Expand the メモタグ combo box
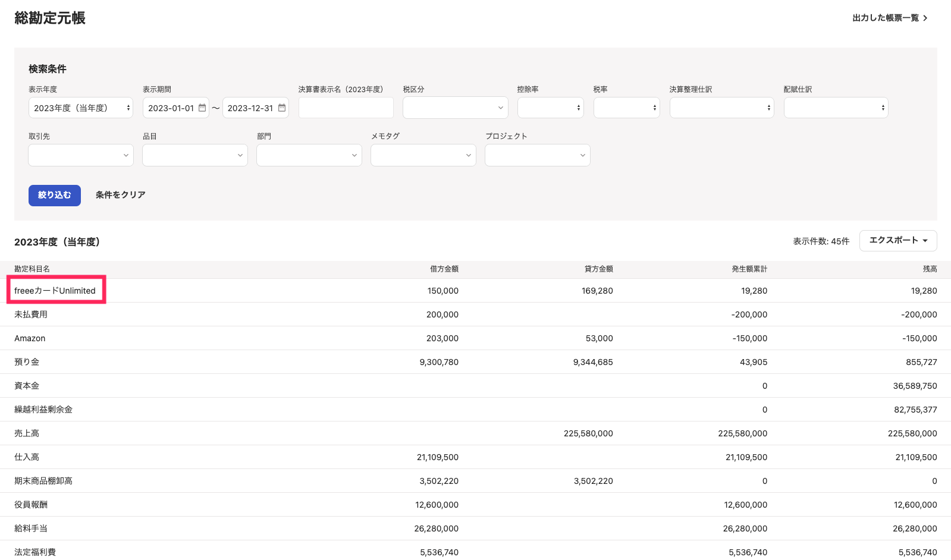Image resolution: width=951 pixels, height=560 pixels. tap(423, 155)
